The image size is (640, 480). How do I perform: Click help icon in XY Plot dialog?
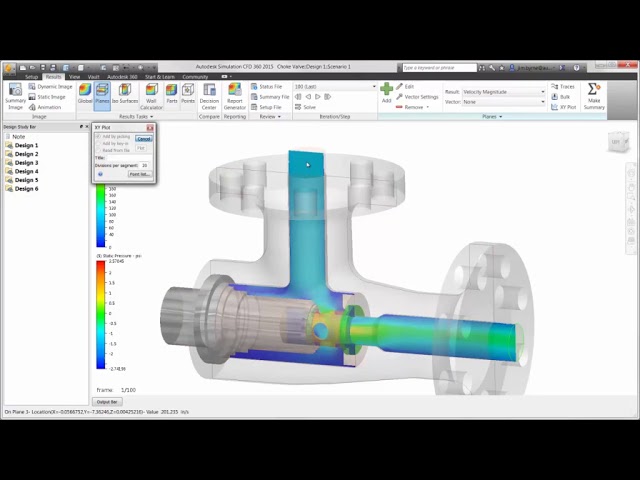[100, 174]
